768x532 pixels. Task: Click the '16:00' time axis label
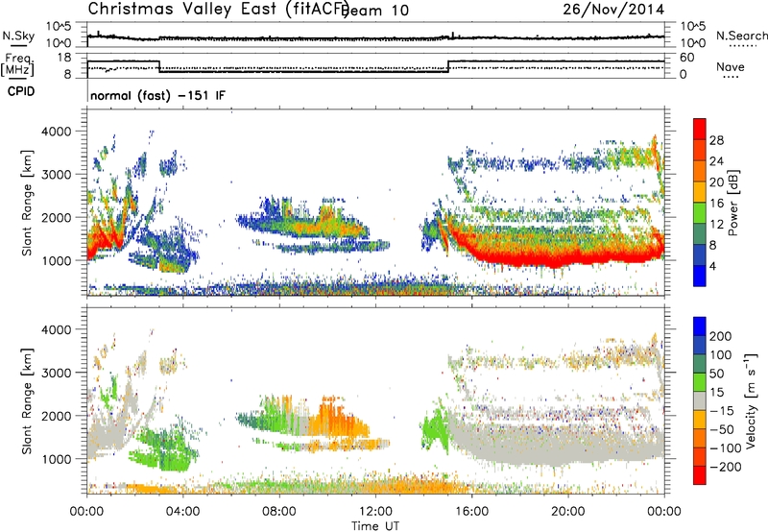[471, 512]
